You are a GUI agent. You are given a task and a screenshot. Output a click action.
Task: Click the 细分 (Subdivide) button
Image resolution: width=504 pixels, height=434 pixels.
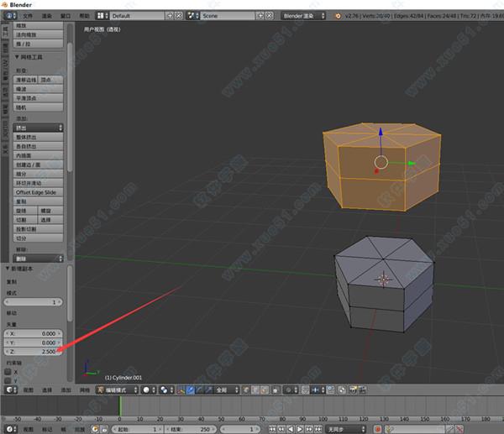click(38, 174)
